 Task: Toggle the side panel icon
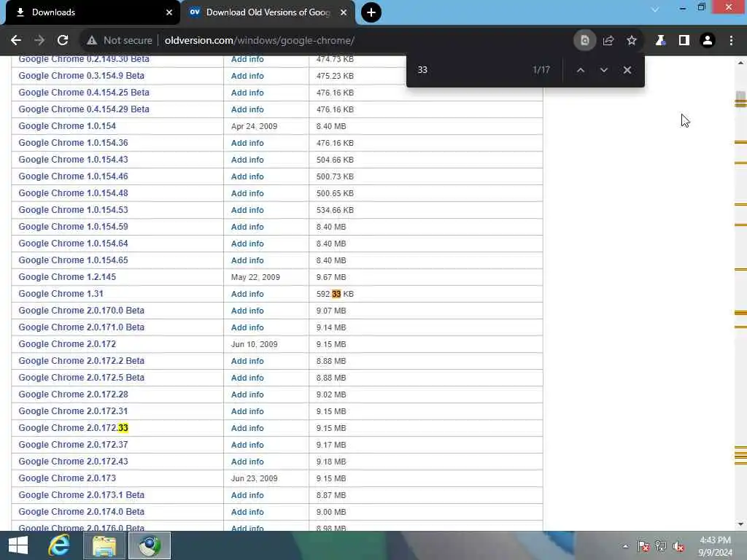pos(684,41)
